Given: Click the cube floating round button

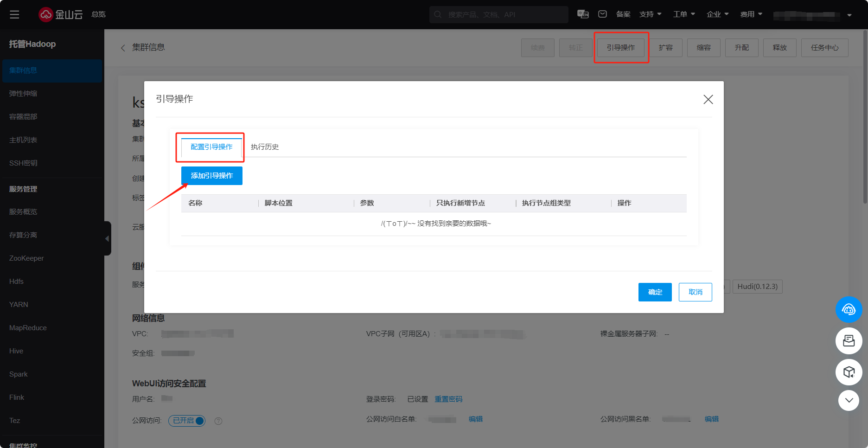Looking at the screenshot, I should (x=849, y=372).
